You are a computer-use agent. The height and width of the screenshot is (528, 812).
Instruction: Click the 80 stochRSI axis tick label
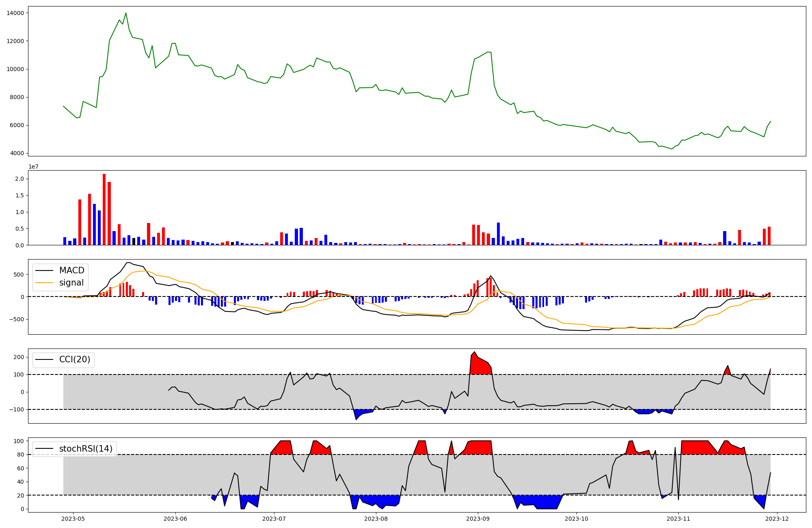[20, 454]
